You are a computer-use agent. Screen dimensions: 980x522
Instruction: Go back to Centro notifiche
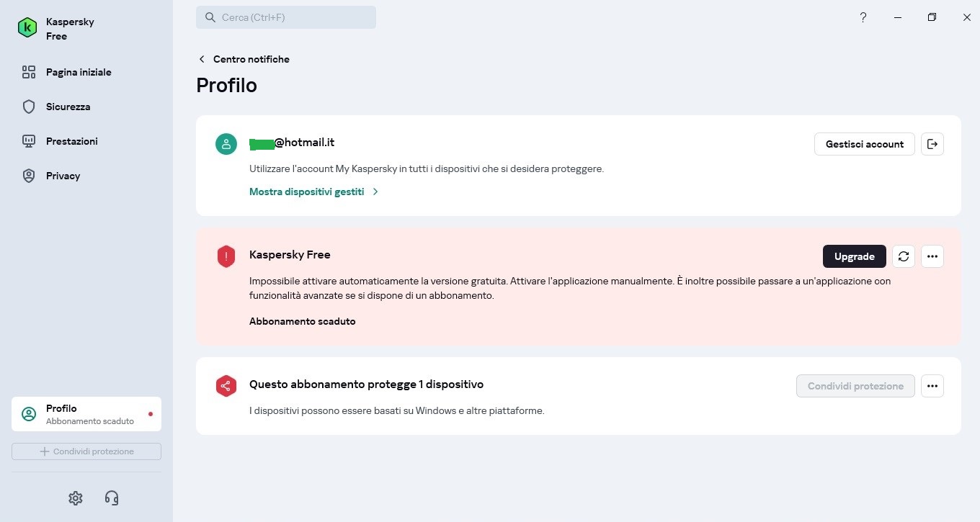tap(244, 59)
